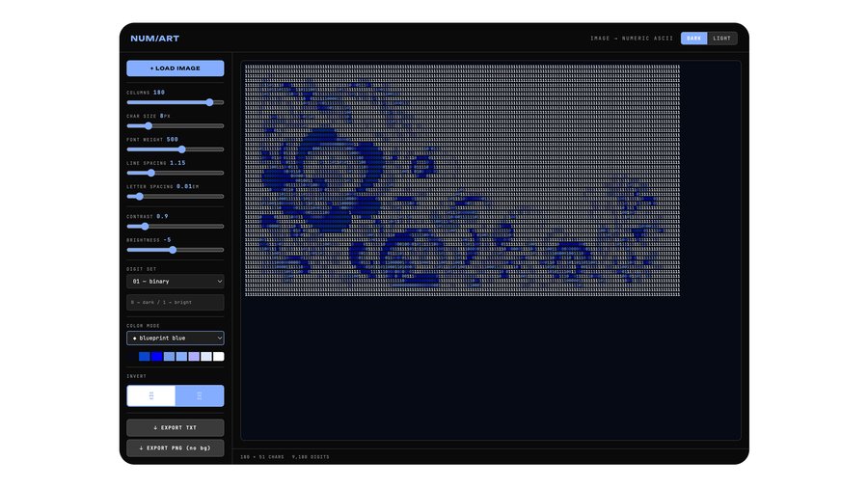This screenshot has height=488, width=868.
Task: Click the '180 × 51 CHARS' status text
Action: (261, 457)
